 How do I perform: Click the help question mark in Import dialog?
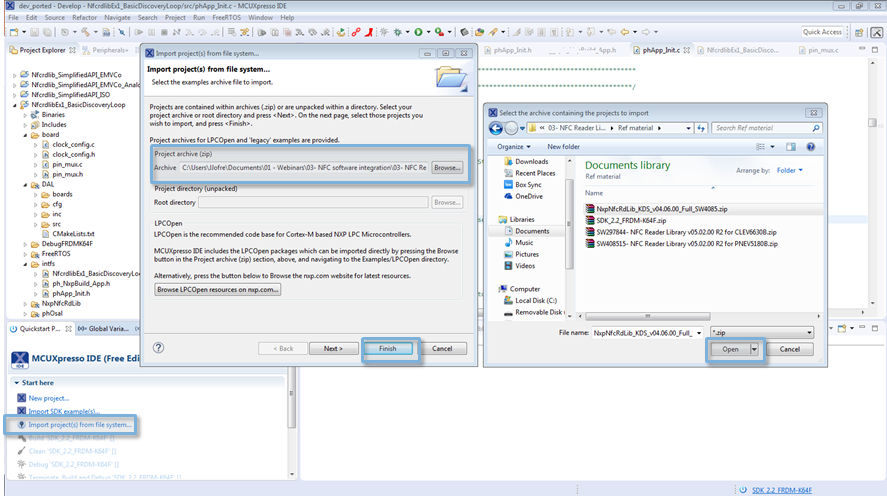(158, 348)
